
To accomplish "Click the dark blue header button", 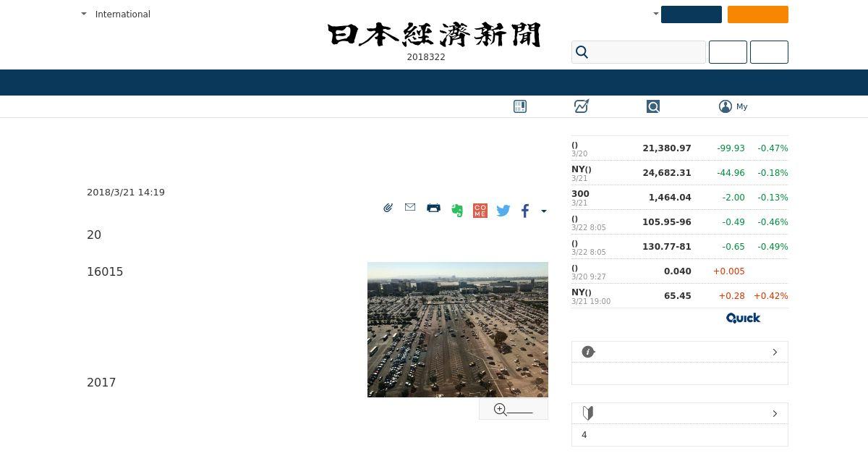I will (692, 14).
